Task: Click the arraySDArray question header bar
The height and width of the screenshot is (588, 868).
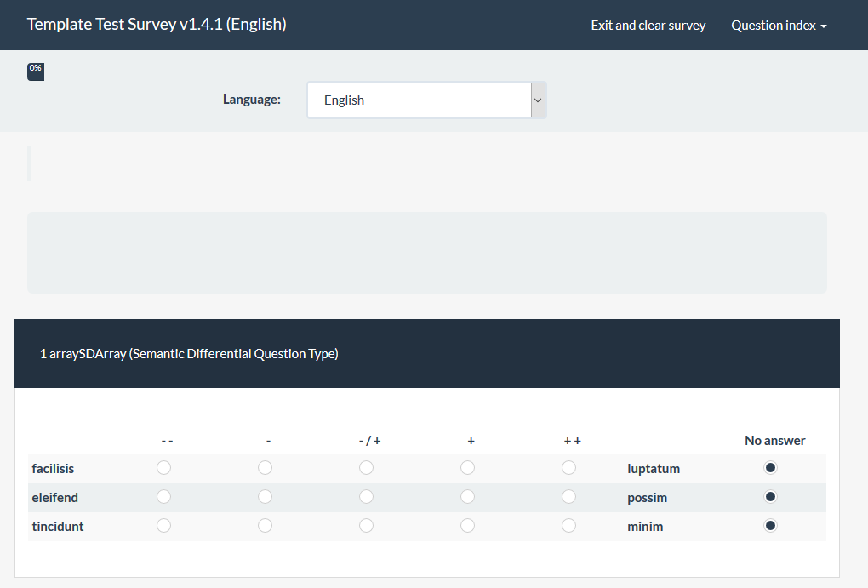Action: coord(427,354)
